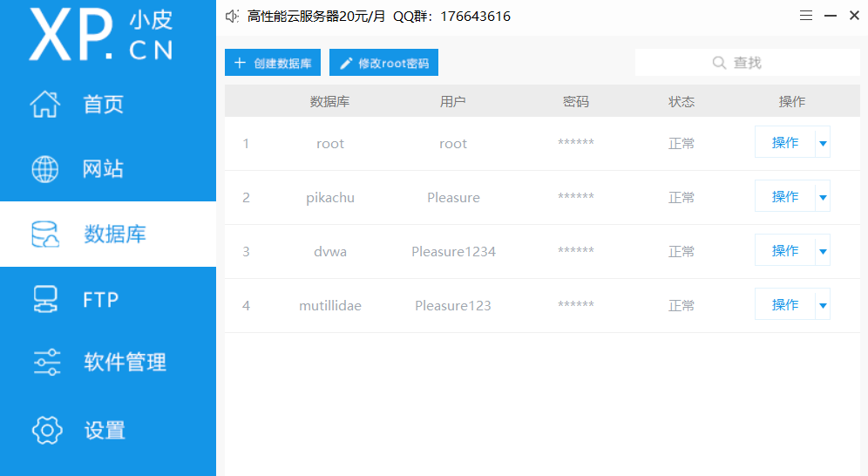868x476 pixels.
Task: Click the database cloud icon
Action: 45,235
